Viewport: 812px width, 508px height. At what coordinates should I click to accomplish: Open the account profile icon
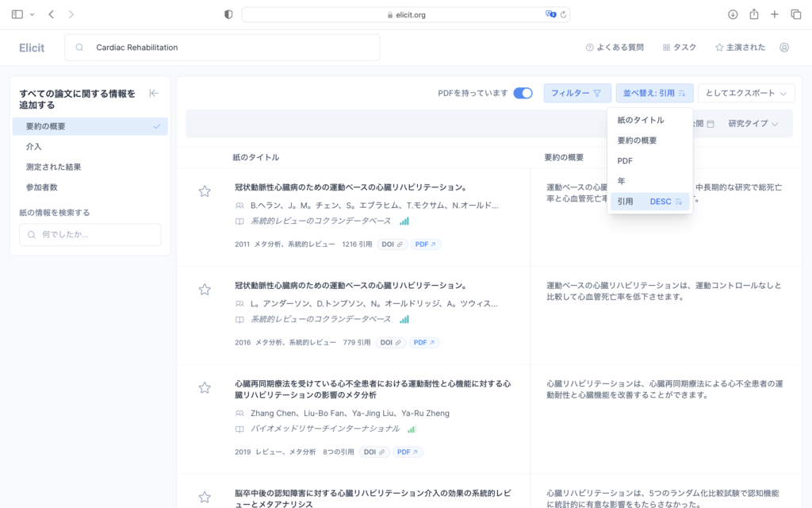point(784,48)
